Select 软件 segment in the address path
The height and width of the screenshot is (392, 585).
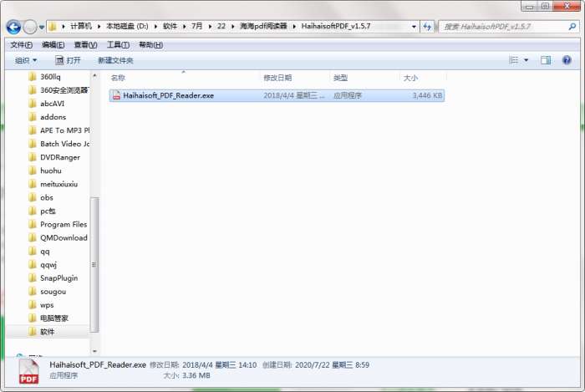(170, 26)
